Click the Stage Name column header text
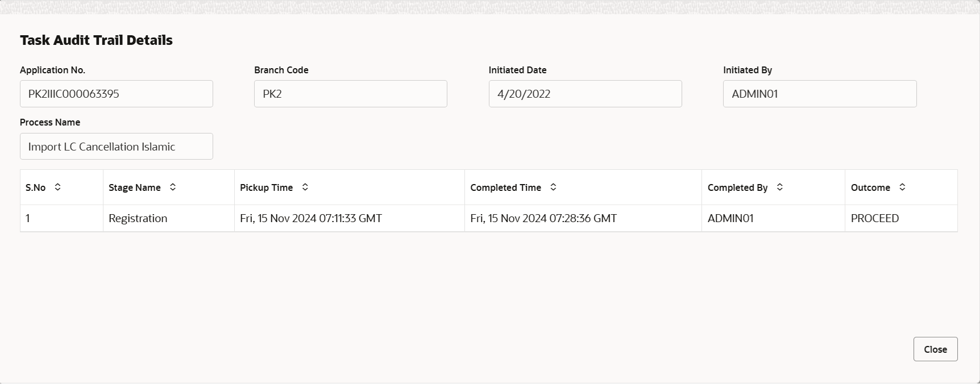This screenshot has width=980, height=384. pos(135,187)
